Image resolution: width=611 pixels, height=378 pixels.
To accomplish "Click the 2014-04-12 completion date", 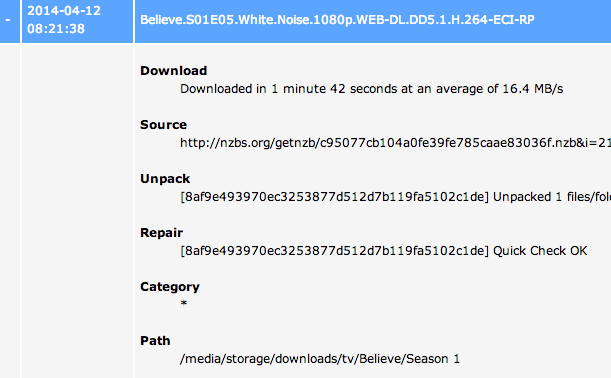I will [x=64, y=11].
